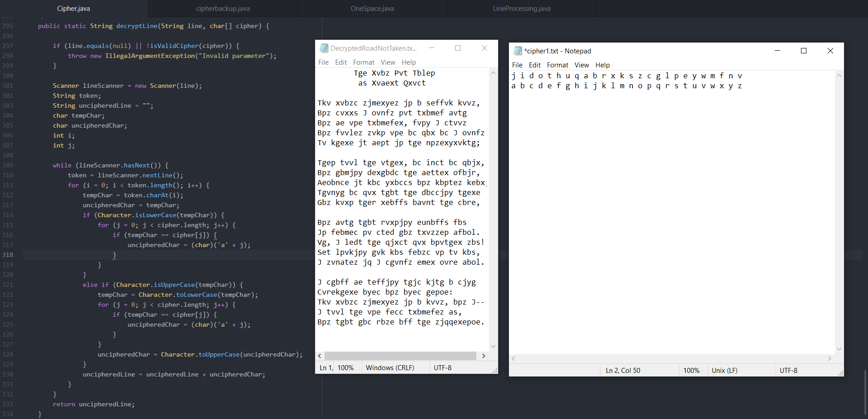This screenshot has width=868, height=419.
Task: Close the DecryptedRoadNotTaken Notepad window
Action: click(484, 48)
